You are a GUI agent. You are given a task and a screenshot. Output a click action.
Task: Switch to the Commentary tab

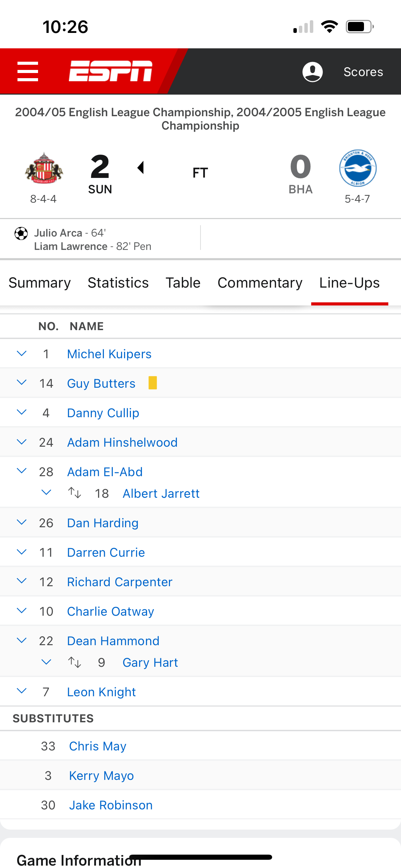[x=260, y=283]
